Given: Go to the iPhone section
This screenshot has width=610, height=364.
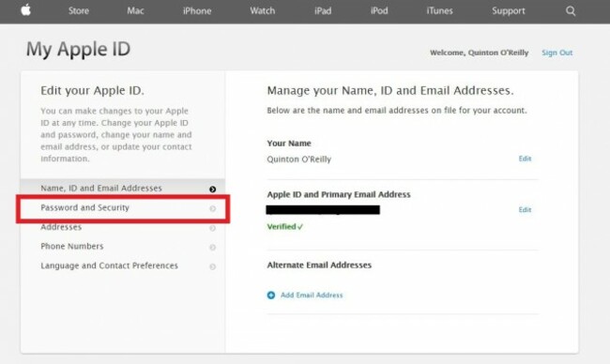Looking at the screenshot, I should 197,11.
